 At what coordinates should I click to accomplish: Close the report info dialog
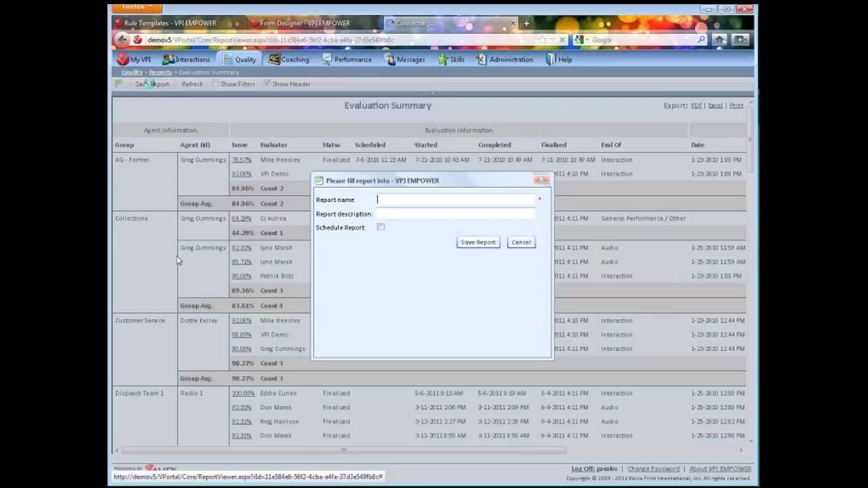541,180
